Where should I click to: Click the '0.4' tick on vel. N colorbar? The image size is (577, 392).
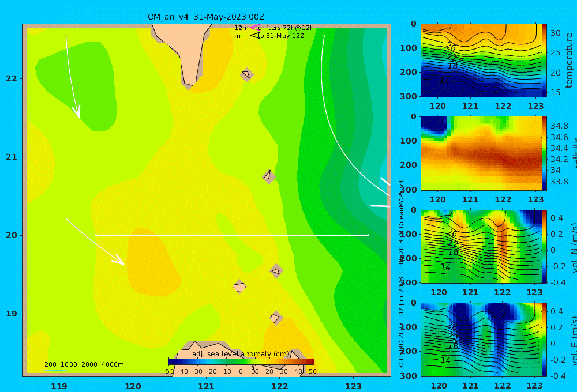pyautogui.click(x=556, y=218)
